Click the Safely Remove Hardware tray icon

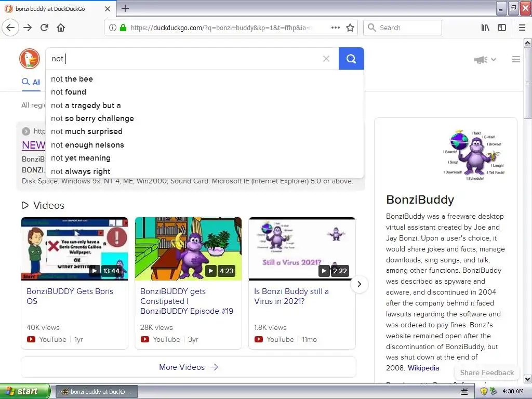click(493, 392)
